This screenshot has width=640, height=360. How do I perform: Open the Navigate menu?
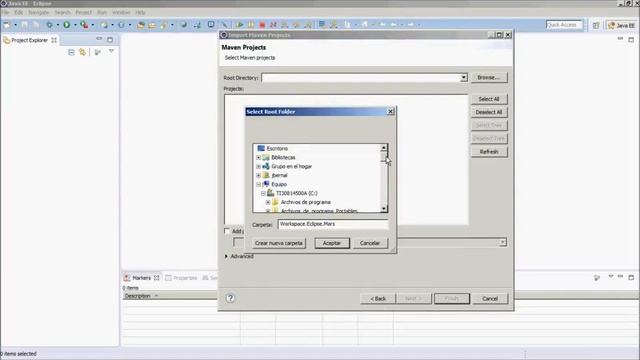pos(38,13)
